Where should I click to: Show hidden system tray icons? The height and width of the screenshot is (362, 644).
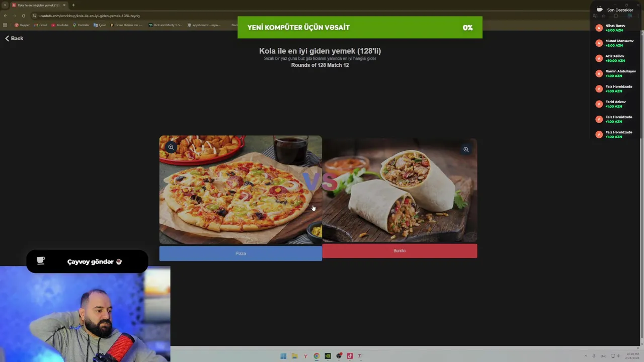[585, 356]
